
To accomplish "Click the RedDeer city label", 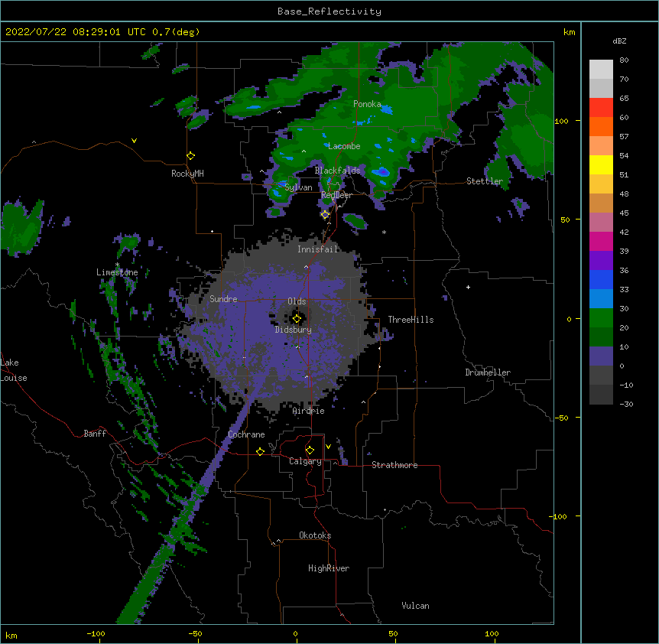I will 336,195.
